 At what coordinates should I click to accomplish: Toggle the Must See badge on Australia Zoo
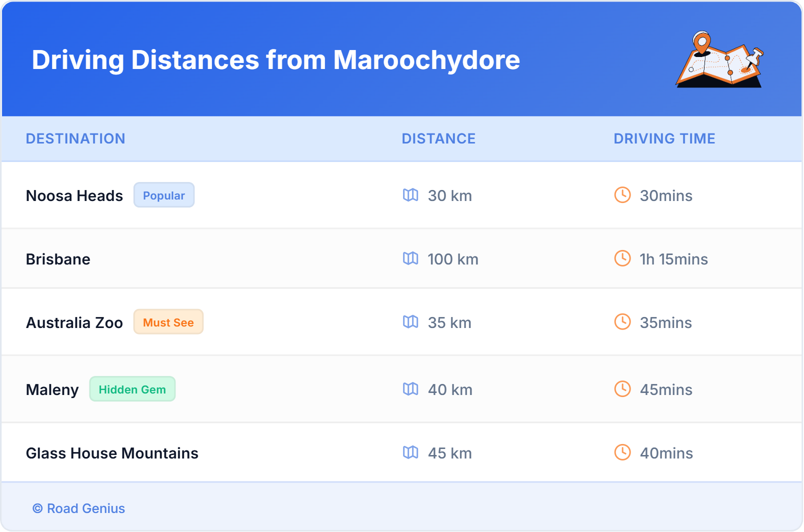[x=168, y=322]
